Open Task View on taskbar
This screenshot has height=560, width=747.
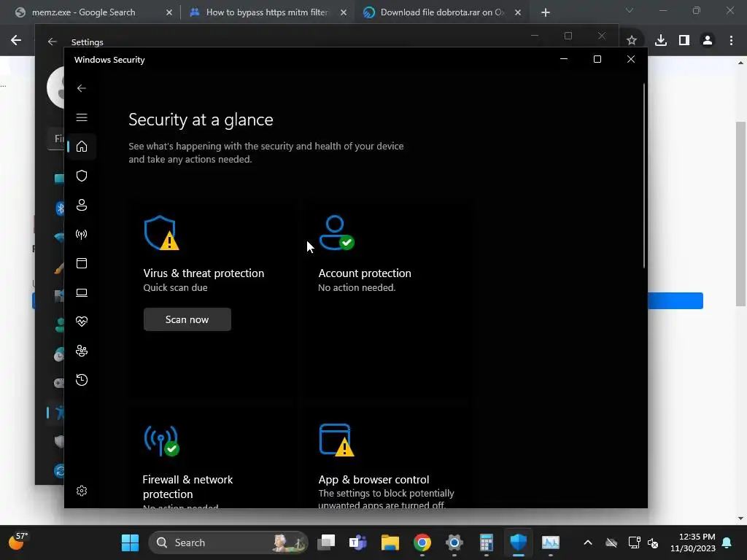[326, 542]
